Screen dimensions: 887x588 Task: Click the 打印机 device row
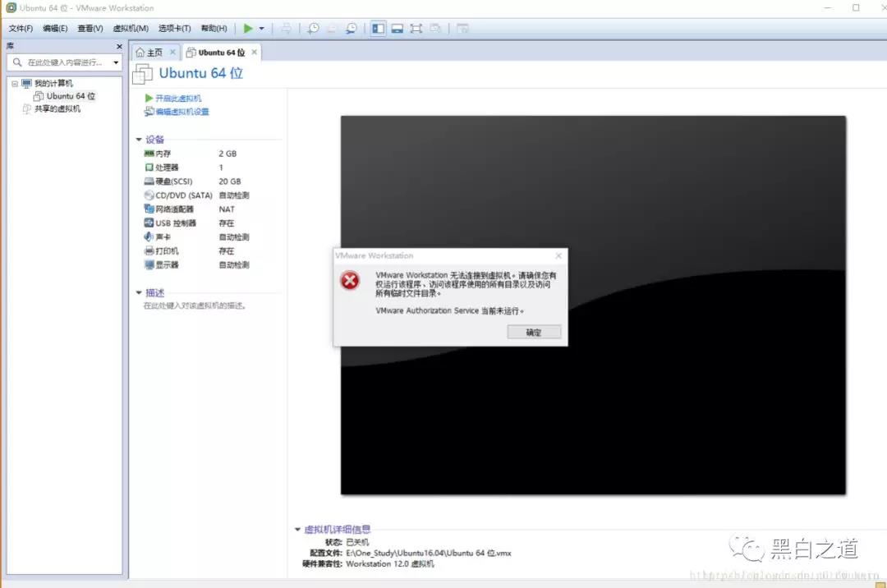(195, 251)
